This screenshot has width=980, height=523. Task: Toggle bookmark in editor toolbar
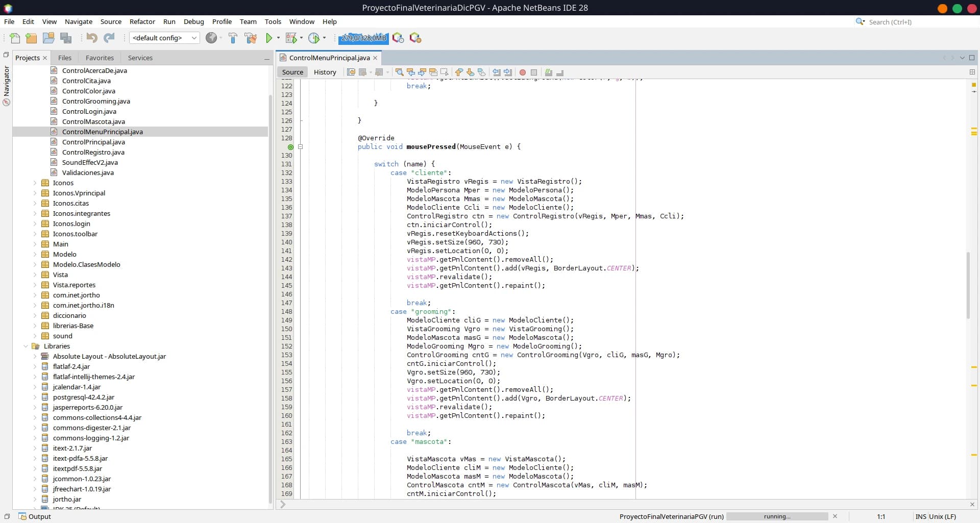pos(481,72)
